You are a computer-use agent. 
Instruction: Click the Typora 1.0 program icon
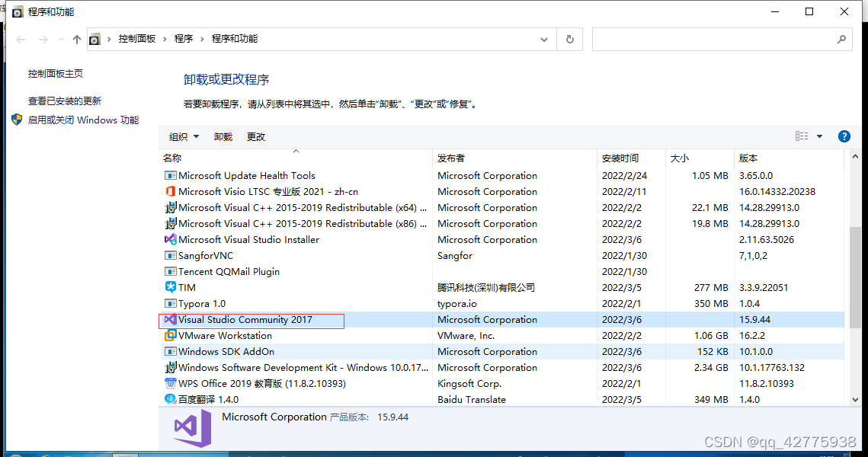click(x=171, y=303)
